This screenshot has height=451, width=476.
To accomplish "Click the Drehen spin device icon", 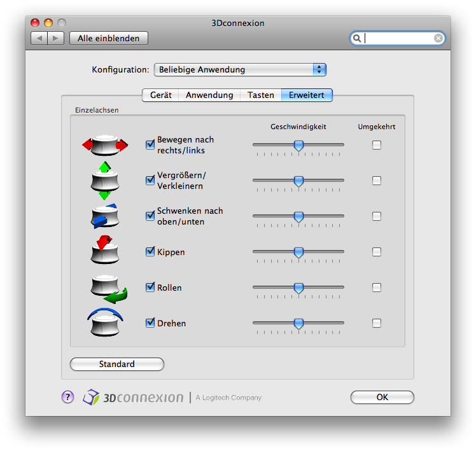I will [105, 323].
